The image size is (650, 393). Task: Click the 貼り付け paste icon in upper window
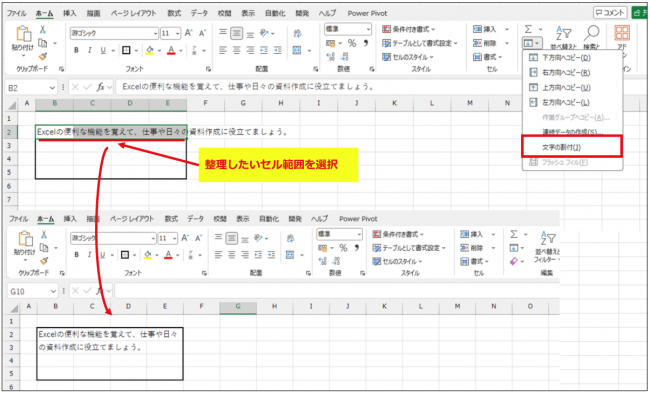[x=23, y=34]
